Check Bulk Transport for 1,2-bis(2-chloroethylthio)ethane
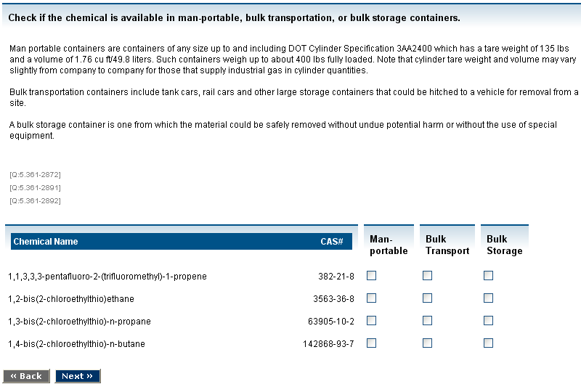Image resolution: width=581 pixels, height=392 pixels. click(427, 298)
